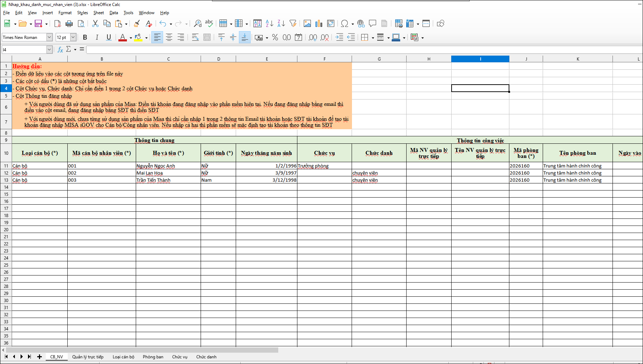This screenshot has width=643, height=364.
Task: Merge and center cells
Action: coord(207,37)
